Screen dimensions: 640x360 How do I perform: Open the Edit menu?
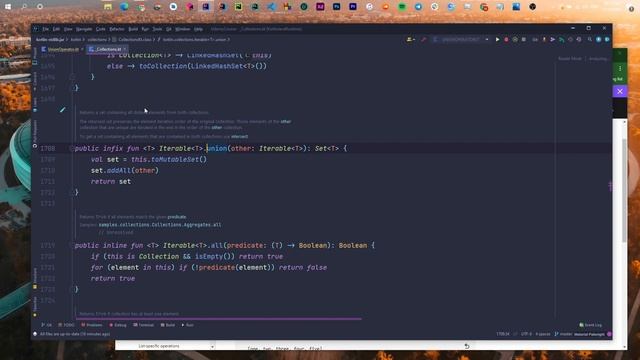(x=56, y=29)
